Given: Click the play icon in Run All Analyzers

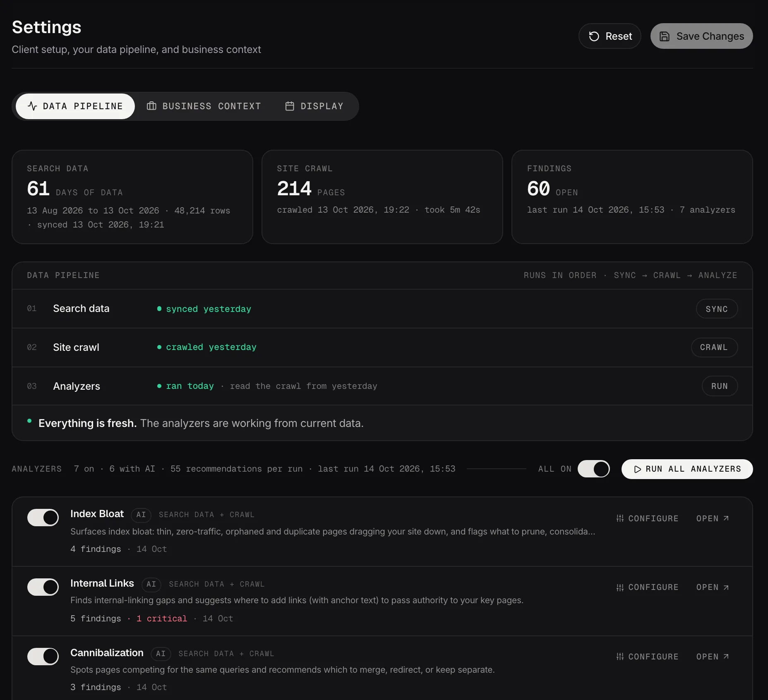Looking at the screenshot, I should pyautogui.click(x=638, y=469).
